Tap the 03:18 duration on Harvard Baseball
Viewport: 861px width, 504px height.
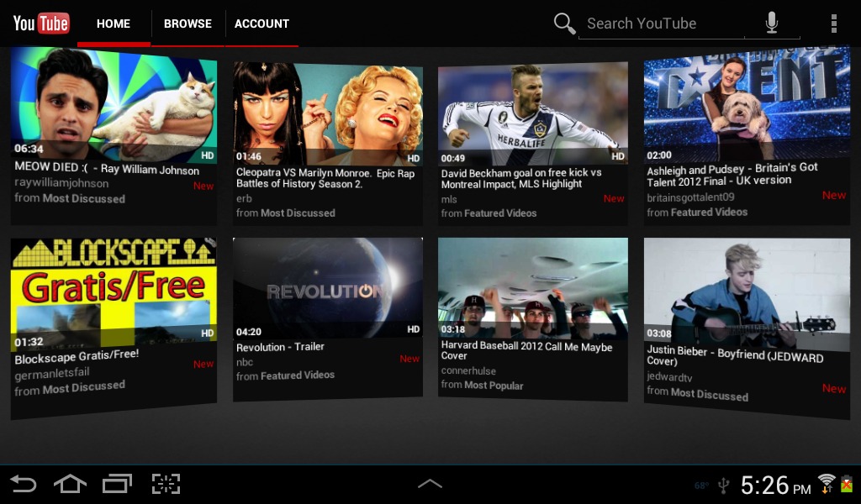click(x=453, y=329)
